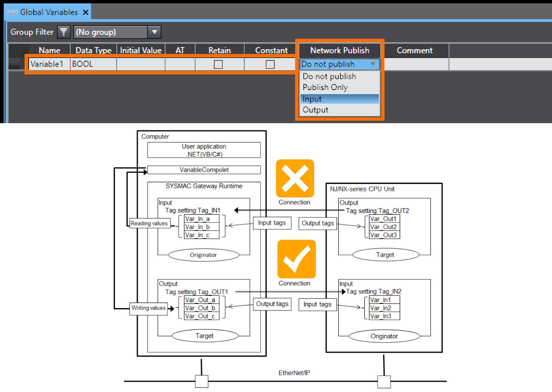Choose the Publish Only option

coord(325,87)
